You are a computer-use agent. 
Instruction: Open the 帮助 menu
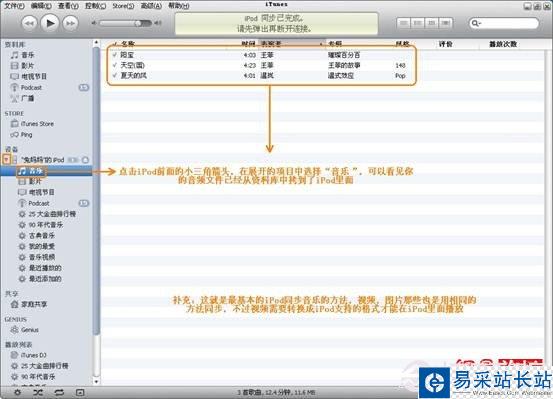click(179, 6)
